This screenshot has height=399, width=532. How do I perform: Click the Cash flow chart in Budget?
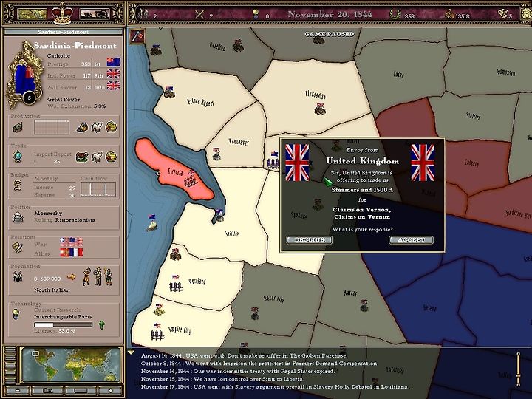coord(98,189)
